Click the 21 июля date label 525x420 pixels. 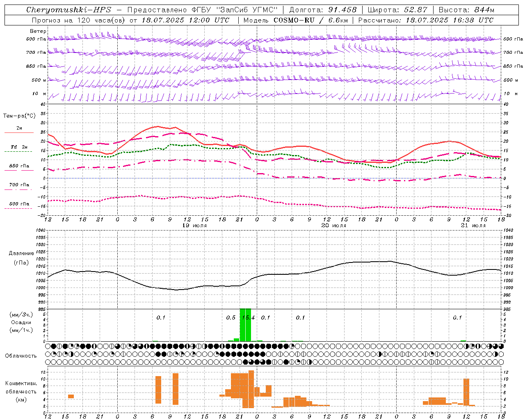473,226
